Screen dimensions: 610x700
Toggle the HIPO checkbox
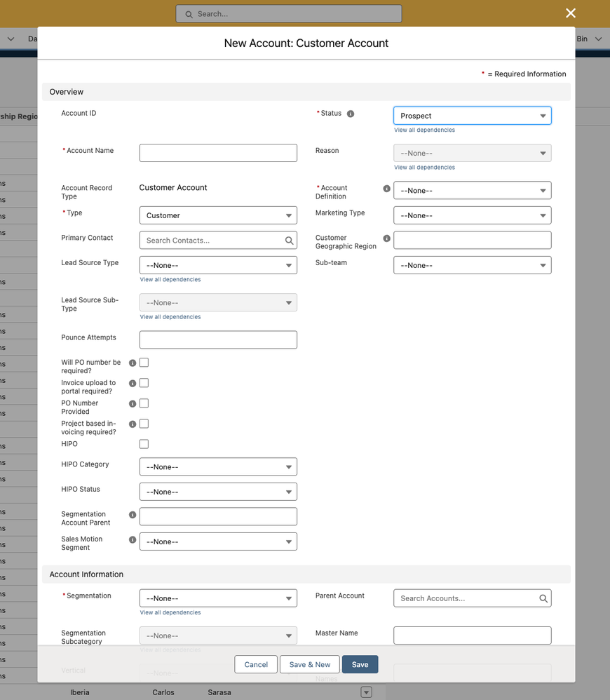click(x=144, y=444)
